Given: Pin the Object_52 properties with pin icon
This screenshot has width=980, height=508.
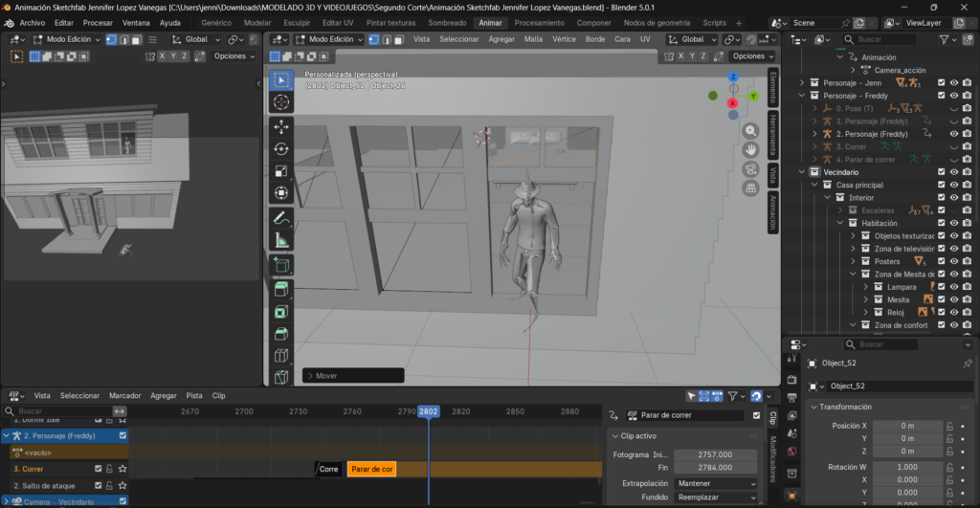Looking at the screenshot, I should pos(968,363).
